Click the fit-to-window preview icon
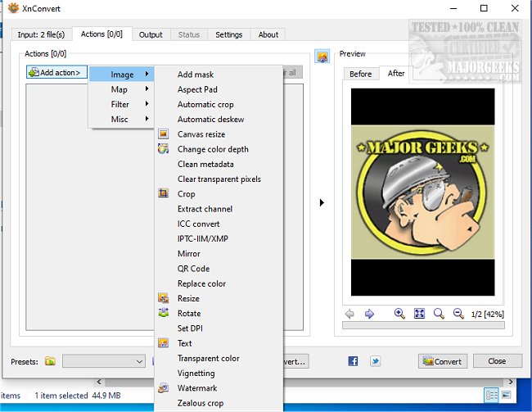Viewport: 532px width, 412px height. coord(419,314)
